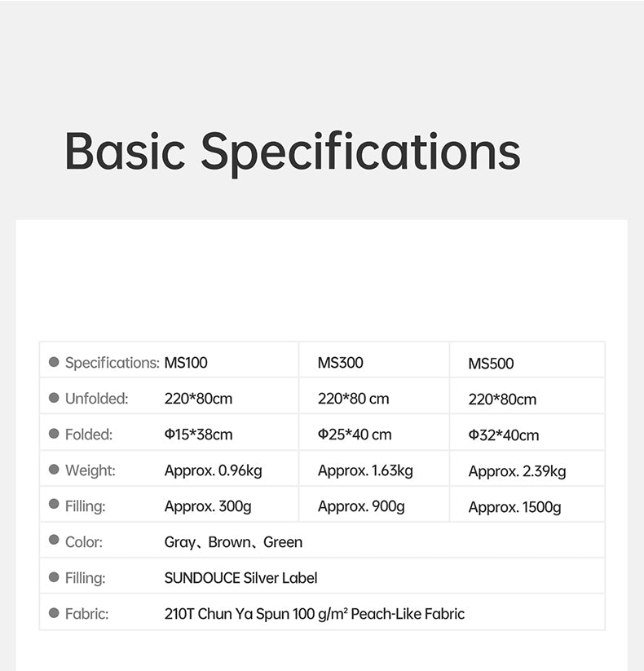This screenshot has width=644, height=671.
Task: Click the bullet next to Folded
Action: [x=54, y=434]
